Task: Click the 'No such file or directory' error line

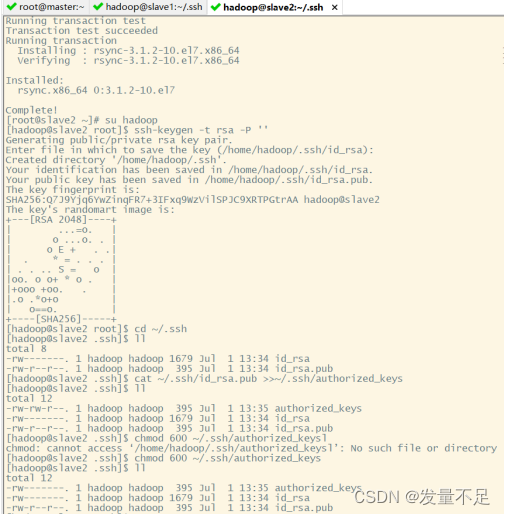Action: [x=251, y=449]
